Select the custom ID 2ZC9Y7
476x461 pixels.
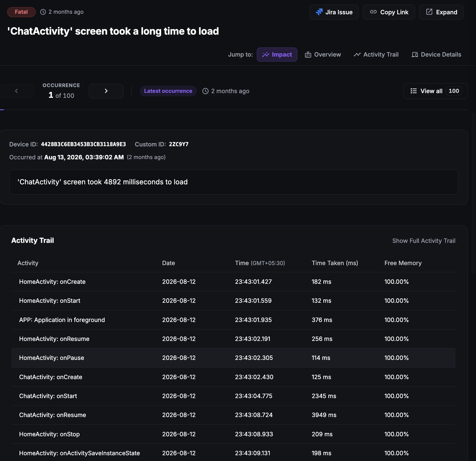tap(178, 144)
